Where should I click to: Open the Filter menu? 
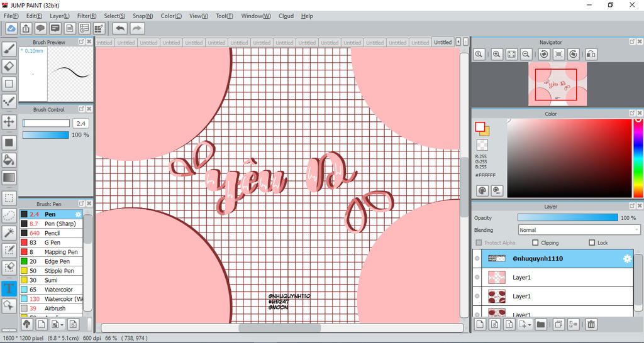pos(87,16)
